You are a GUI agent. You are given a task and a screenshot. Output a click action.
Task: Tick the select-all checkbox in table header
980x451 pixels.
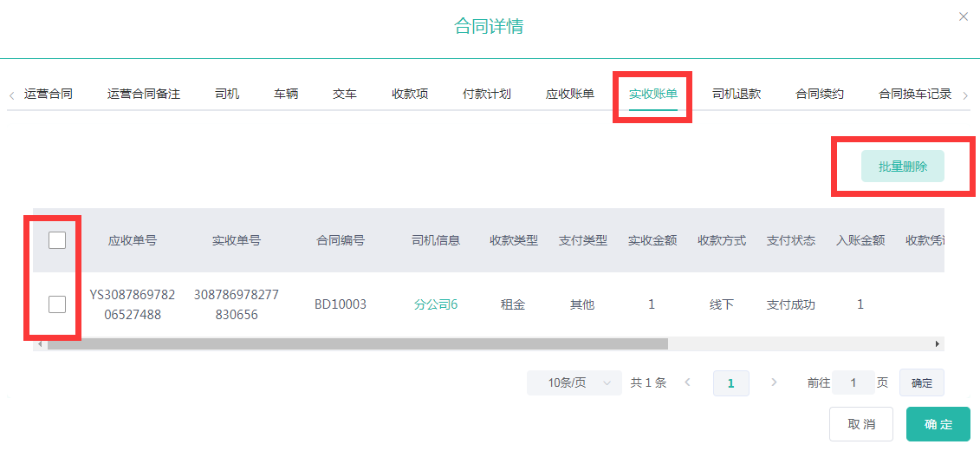(x=57, y=240)
